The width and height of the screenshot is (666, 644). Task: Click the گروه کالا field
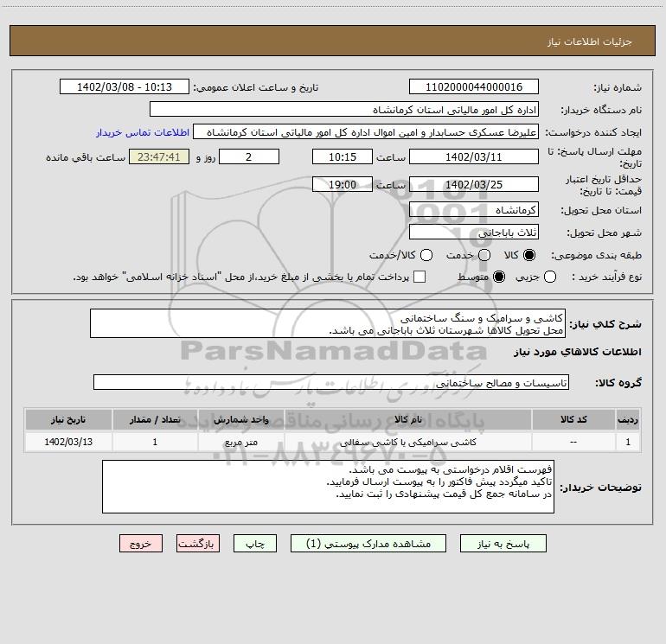point(331,382)
